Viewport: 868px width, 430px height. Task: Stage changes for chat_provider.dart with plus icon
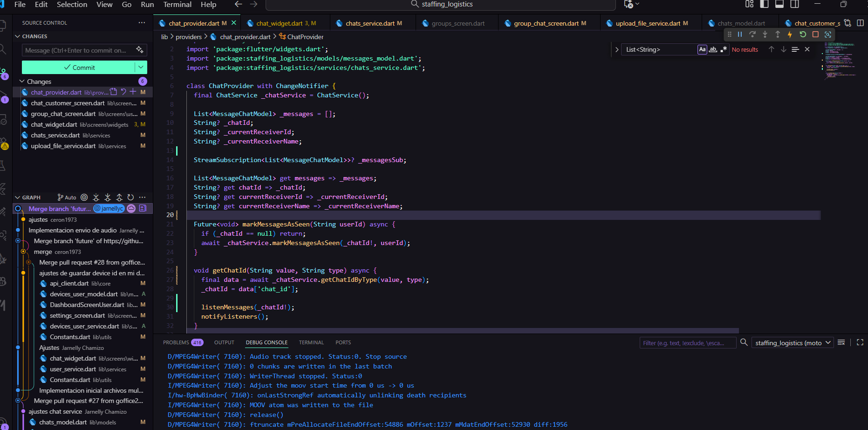coord(133,92)
